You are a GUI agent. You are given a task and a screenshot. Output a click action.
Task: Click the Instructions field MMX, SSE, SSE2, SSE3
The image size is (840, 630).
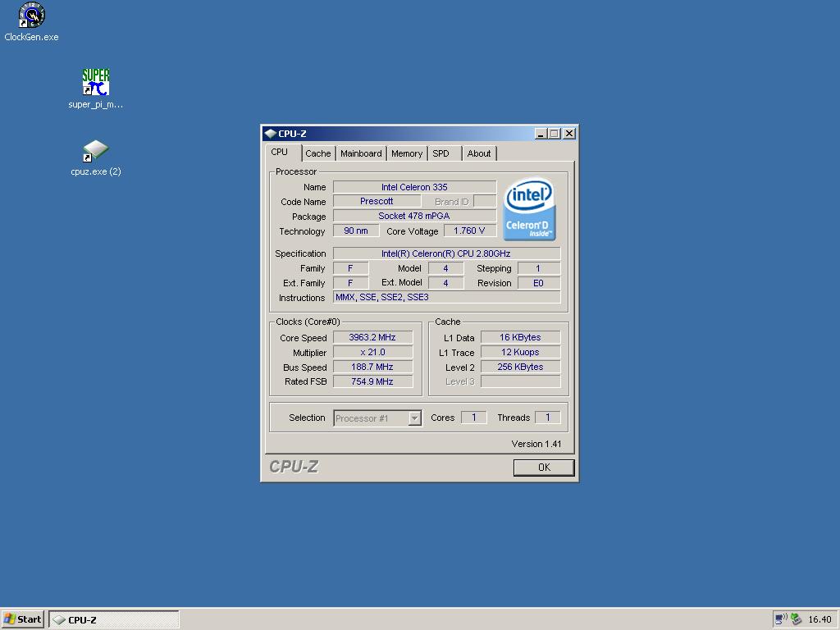tap(447, 297)
